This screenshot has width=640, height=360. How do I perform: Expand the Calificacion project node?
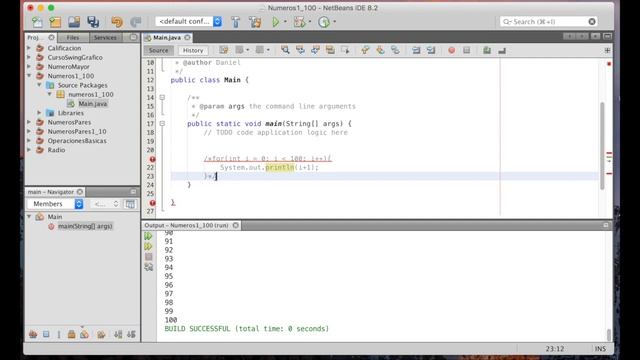click(29, 48)
